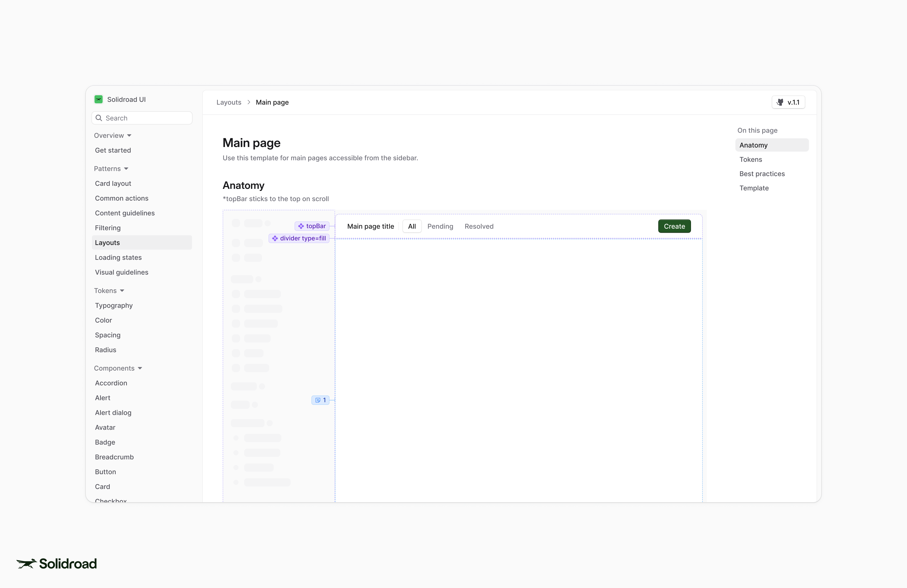Viewport: 907px width, 588px height.
Task: Switch to the Resolved tab
Action: coord(479,227)
